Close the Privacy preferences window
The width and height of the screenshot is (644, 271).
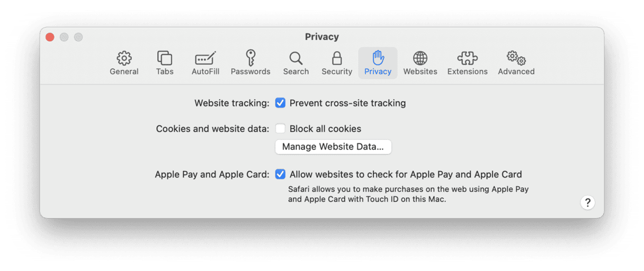[50, 37]
